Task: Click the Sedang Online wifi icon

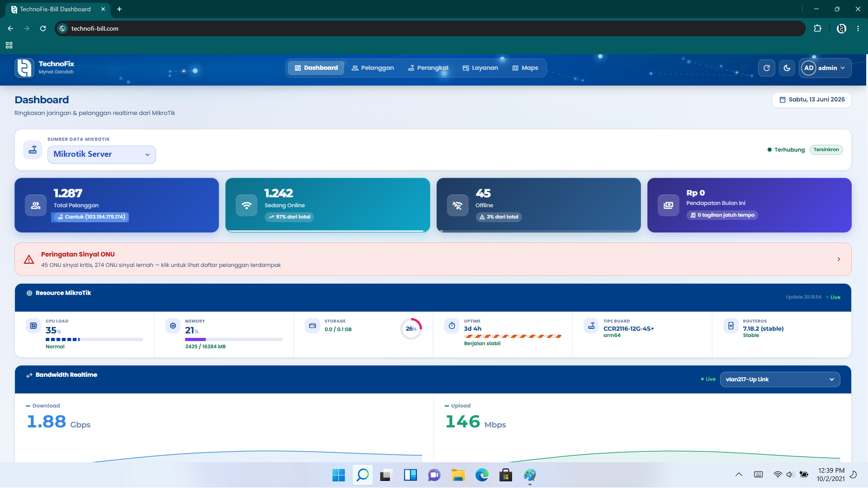Action: click(x=246, y=206)
